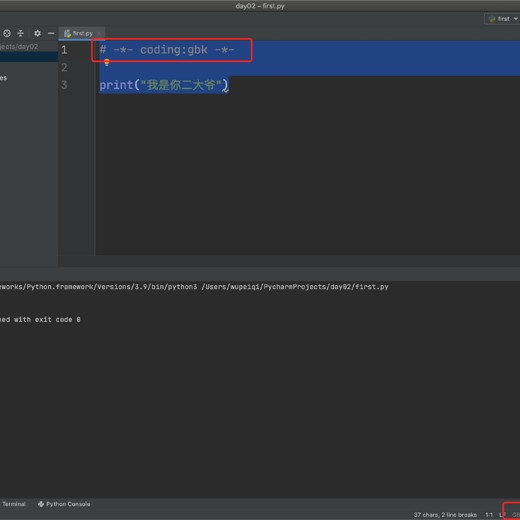This screenshot has height=520, width=520.
Task: Click line number 3 in the gutter
Action: (64, 85)
